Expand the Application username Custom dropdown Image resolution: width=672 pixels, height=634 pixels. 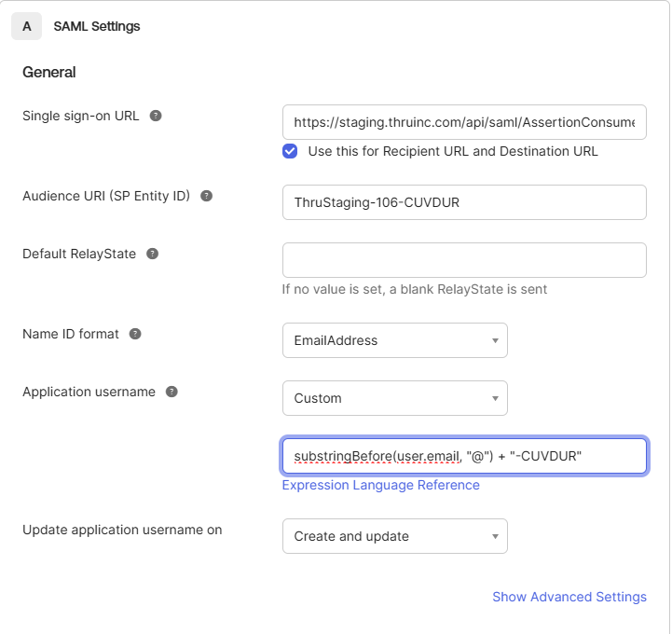tap(394, 398)
